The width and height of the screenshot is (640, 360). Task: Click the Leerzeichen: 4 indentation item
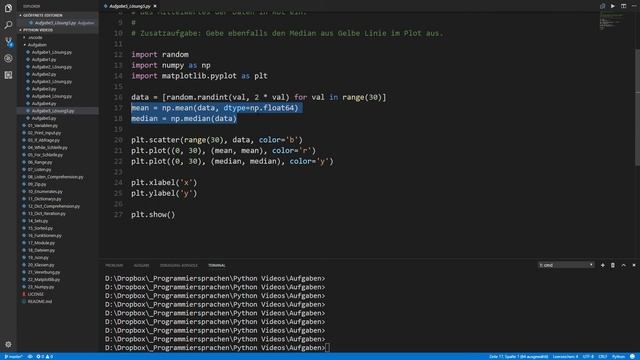click(565, 356)
